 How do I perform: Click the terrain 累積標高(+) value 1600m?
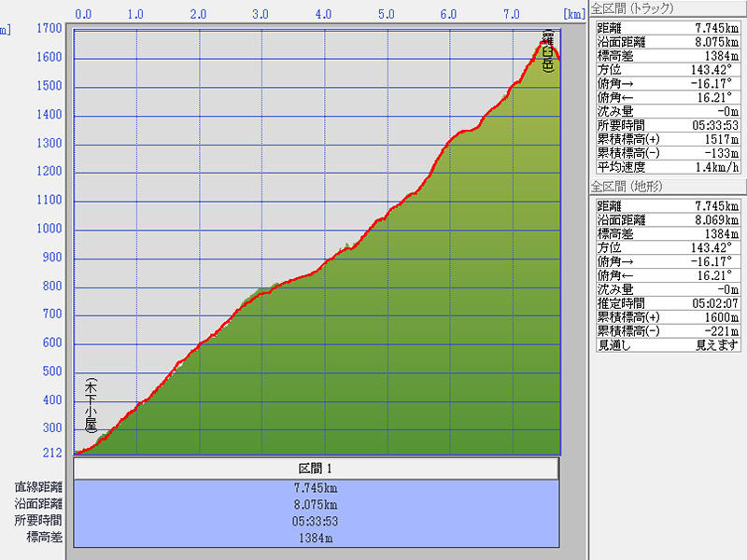(x=705, y=317)
